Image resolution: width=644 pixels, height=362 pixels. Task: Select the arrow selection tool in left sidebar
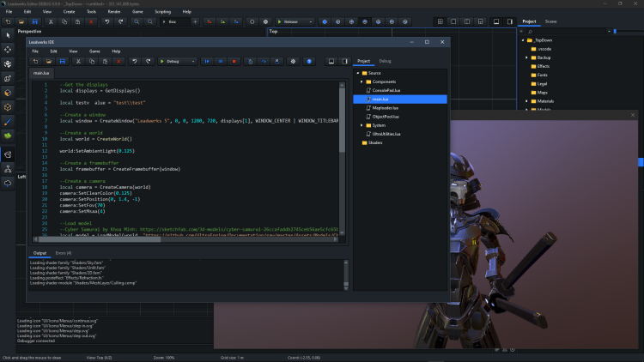(8, 34)
